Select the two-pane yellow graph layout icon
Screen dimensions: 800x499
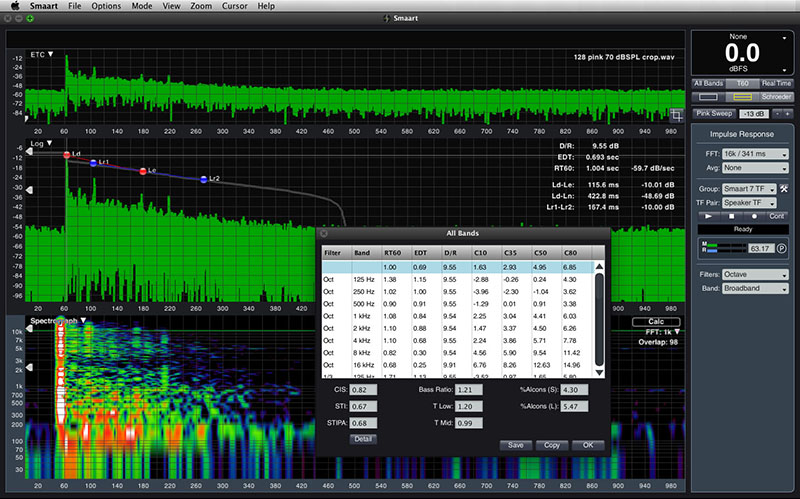click(x=742, y=97)
